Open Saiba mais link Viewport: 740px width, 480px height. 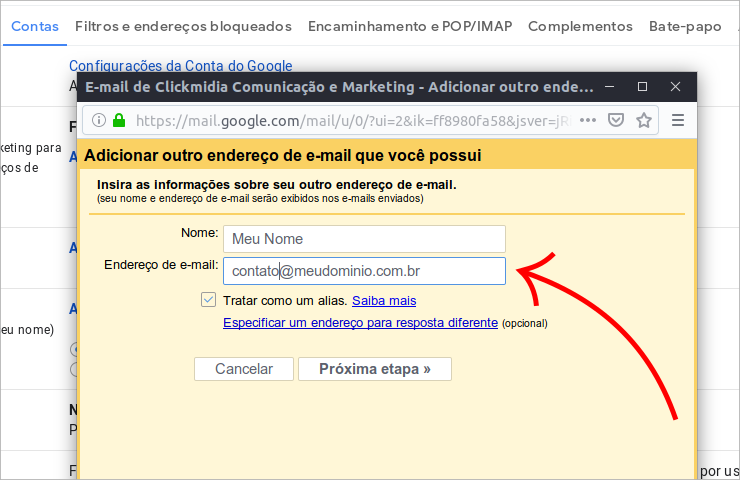click(x=384, y=301)
